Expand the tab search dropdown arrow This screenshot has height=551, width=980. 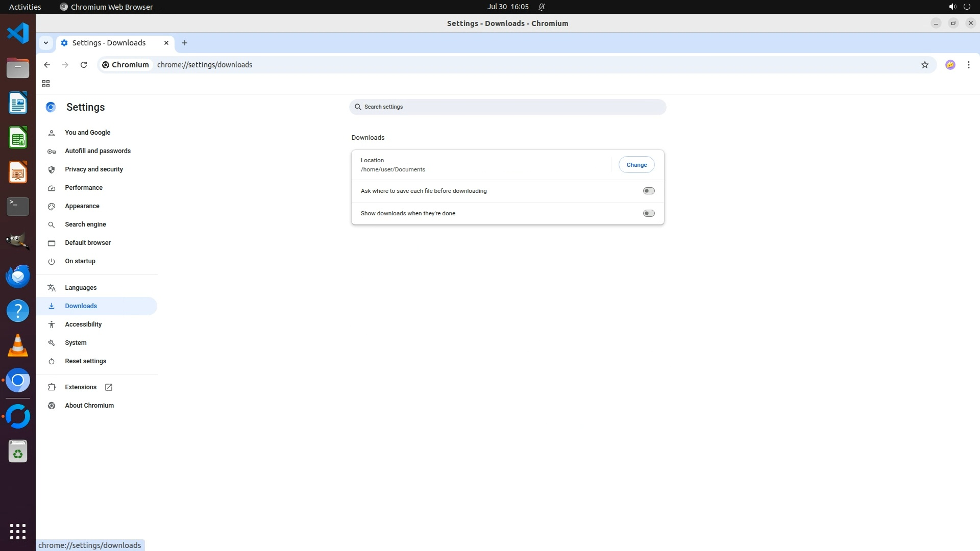[x=46, y=43]
